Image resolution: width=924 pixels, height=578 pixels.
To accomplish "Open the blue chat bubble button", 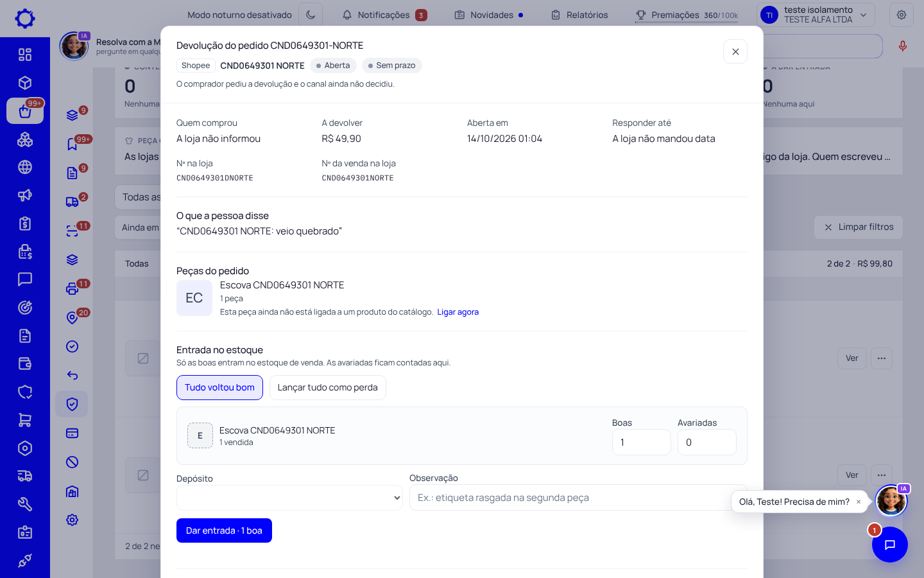I will pyautogui.click(x=890, y=545).
